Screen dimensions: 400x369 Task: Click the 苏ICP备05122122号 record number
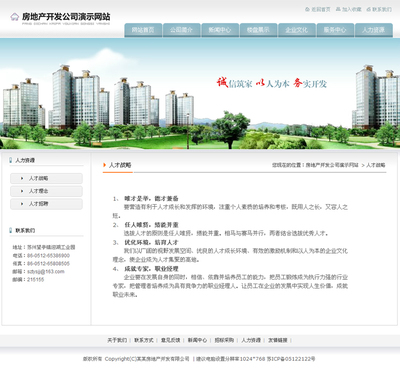tap(291, 359)
